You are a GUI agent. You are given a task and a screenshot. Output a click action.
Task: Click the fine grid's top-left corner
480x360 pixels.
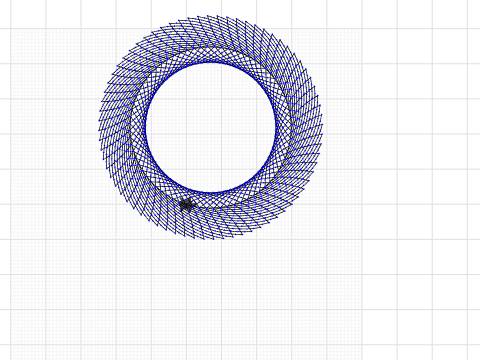(x=11, y=29)
